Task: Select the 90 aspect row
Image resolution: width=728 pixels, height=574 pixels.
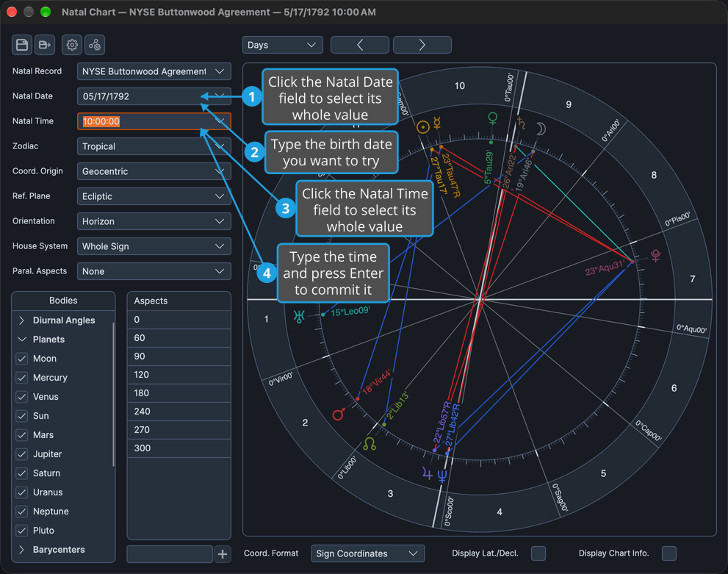Action: tap(179, 356)
